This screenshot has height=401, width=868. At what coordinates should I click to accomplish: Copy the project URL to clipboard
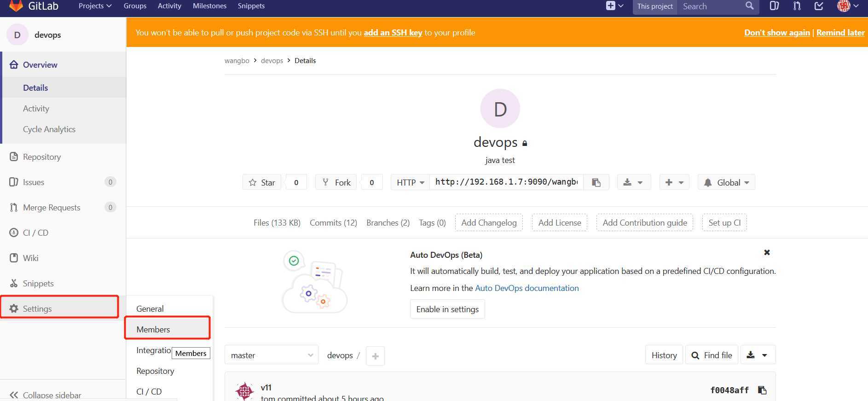click(x=596, y=182)
